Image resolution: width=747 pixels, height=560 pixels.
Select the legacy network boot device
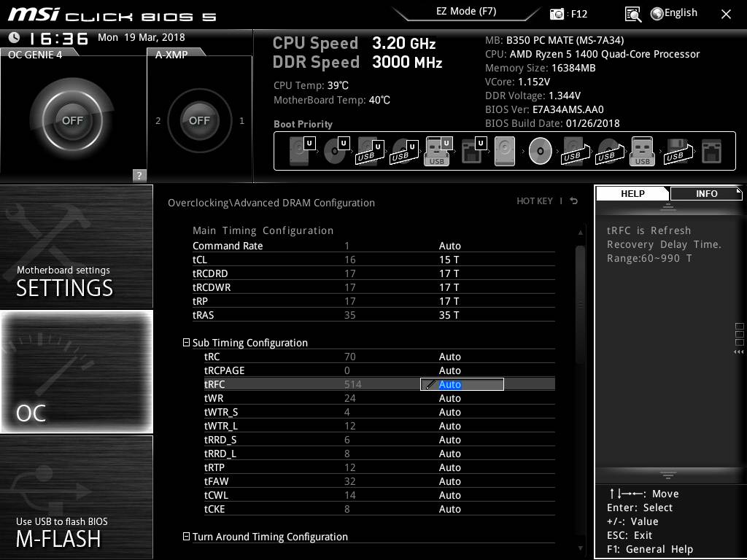712,151
